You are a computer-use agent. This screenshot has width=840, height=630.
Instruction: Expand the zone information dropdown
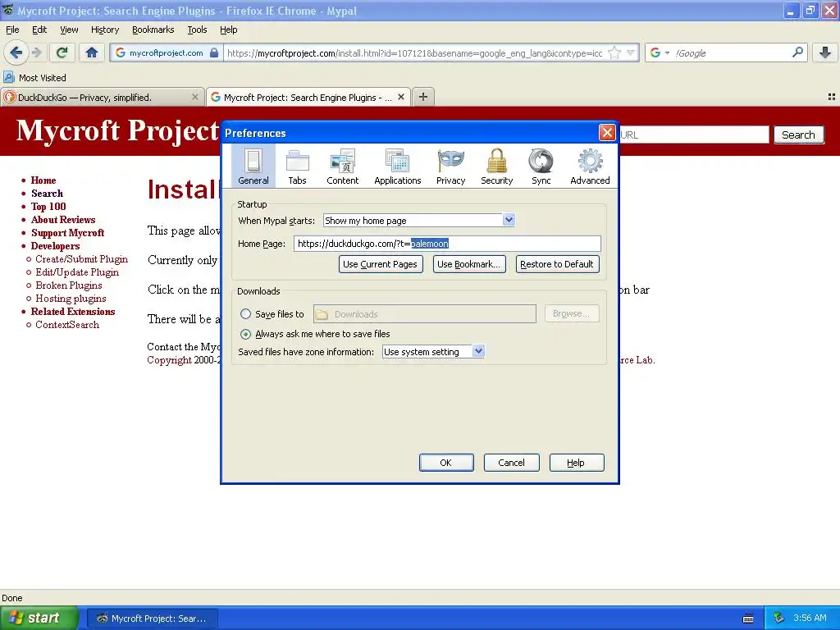click(x=478, y=351)
